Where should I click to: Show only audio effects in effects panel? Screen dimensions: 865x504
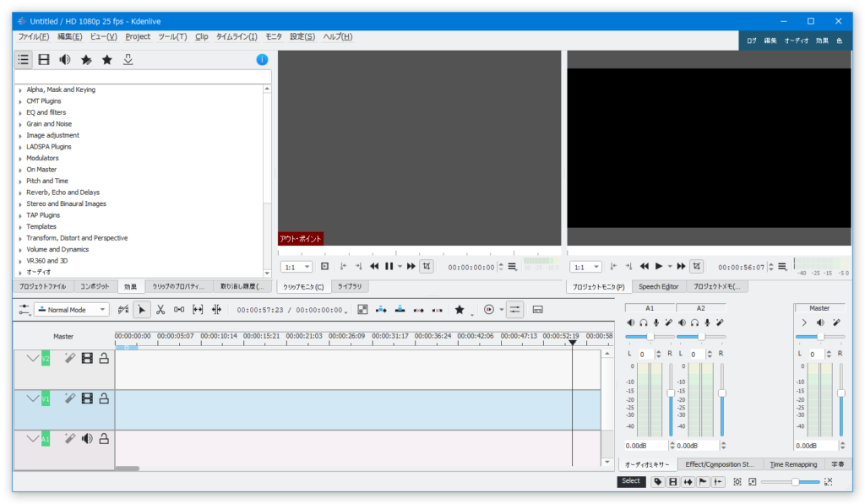tap(64, 60)
